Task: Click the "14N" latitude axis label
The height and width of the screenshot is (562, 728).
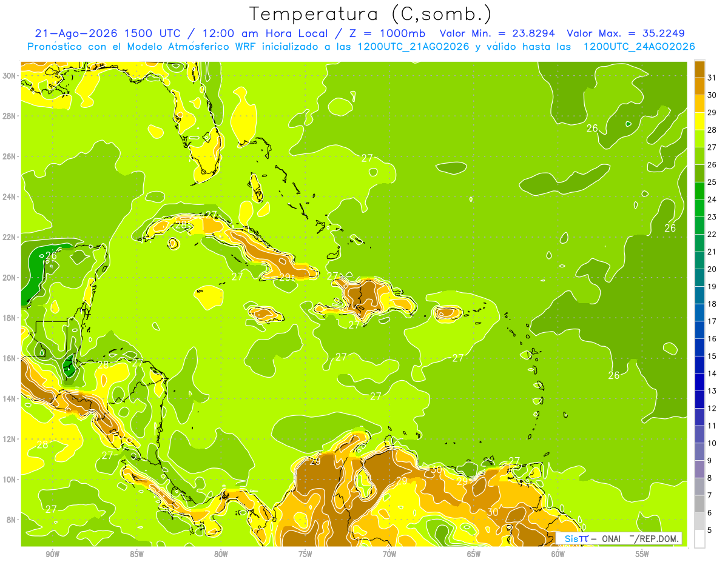Action: click(10, 399)
